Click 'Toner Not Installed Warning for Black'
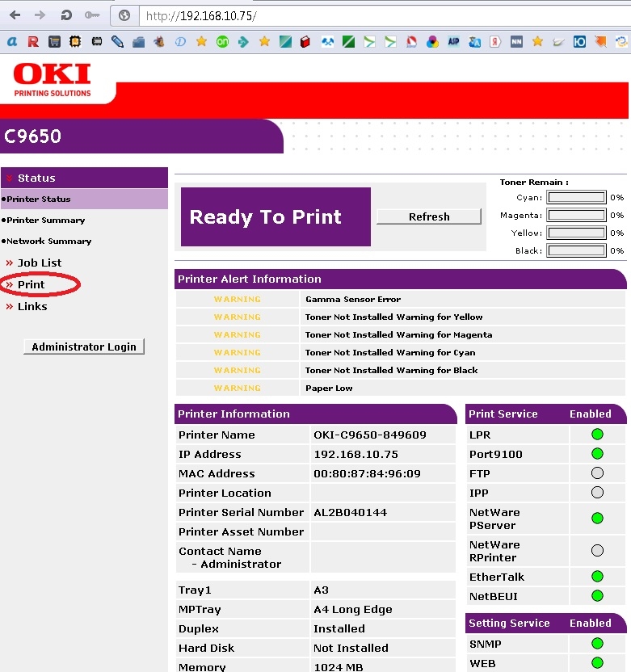Screen dimensions: 631x672 click(391, 370)
